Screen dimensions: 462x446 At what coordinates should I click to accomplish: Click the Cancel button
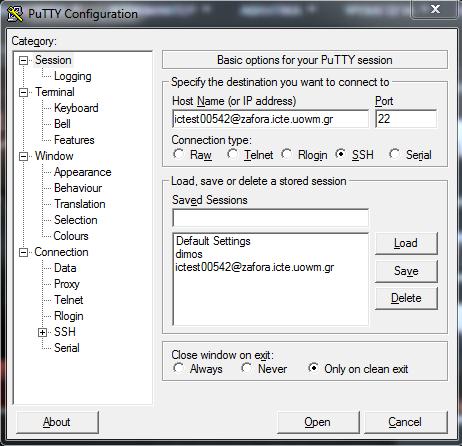coord(406,422)
